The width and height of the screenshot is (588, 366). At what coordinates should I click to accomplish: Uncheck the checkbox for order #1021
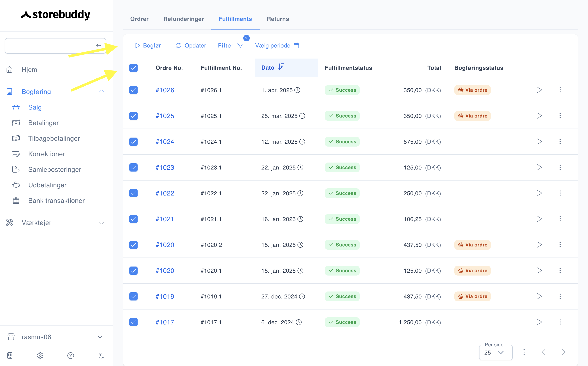coord(133,219)
